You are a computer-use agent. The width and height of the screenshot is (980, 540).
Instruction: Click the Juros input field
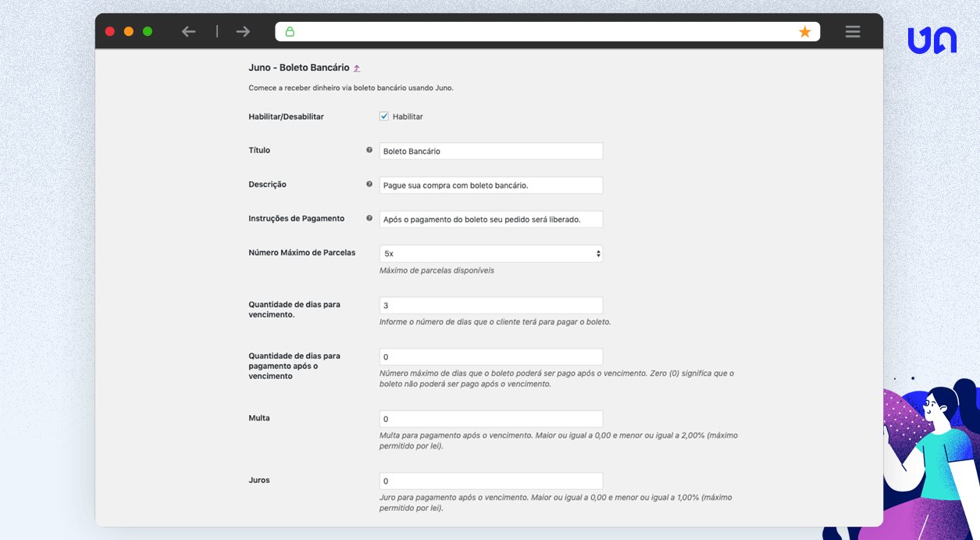click(491, 481)
